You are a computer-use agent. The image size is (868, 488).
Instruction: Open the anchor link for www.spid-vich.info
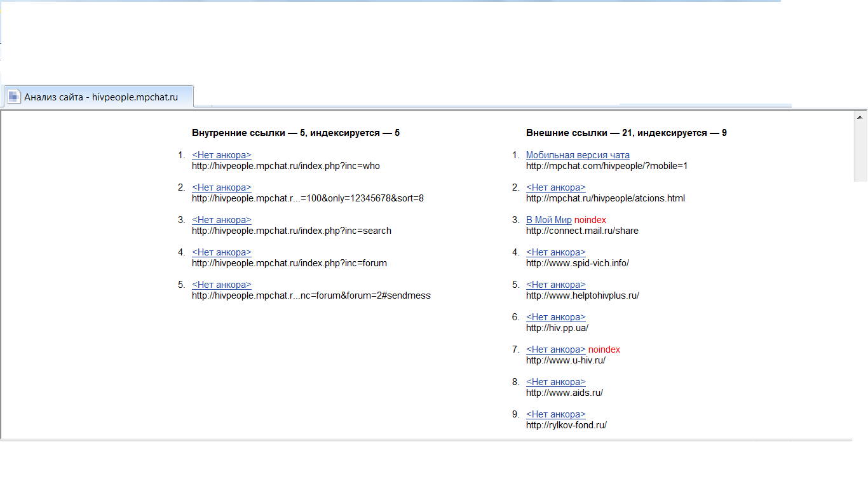(555, 252)
